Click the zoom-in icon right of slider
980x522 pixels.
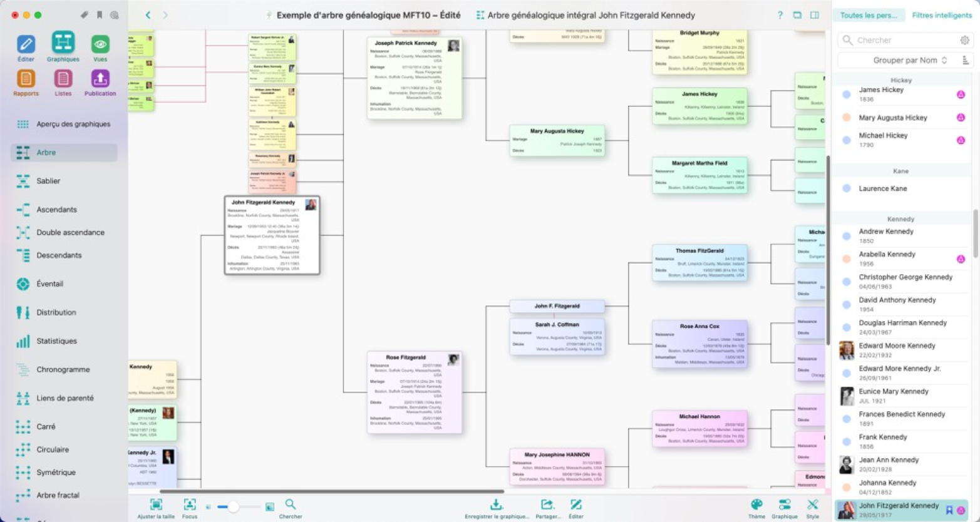(x=270, y=506)
